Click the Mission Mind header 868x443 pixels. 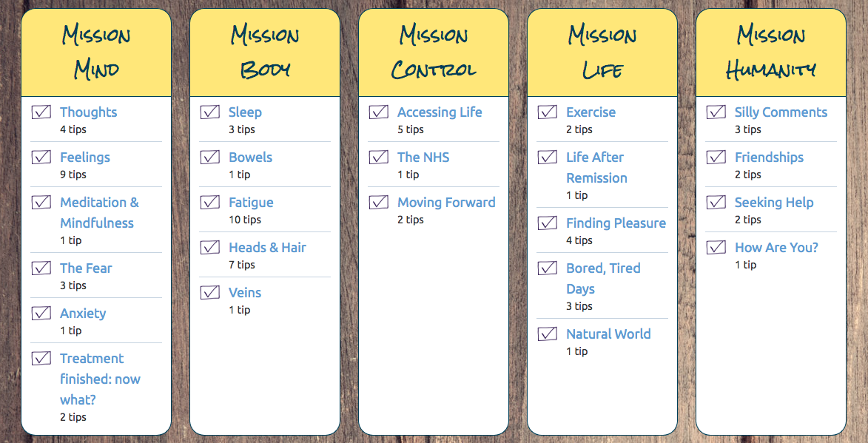[x=96, y=53]
